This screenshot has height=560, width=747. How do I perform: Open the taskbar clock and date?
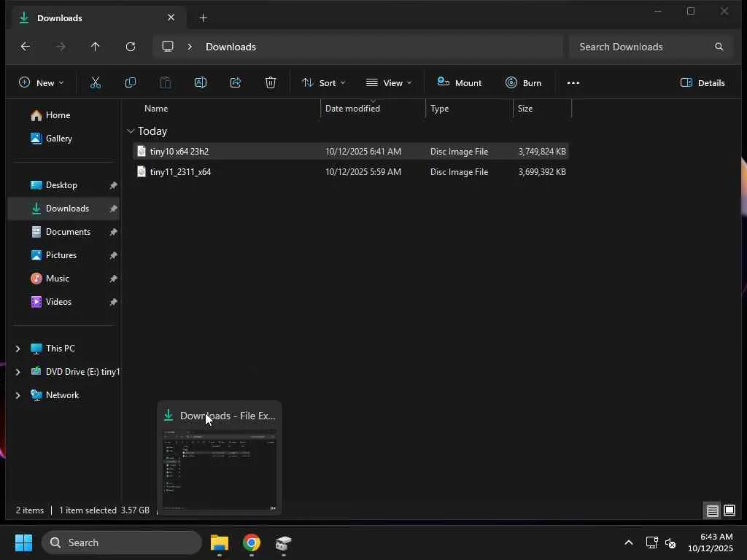tap(711, 542)
